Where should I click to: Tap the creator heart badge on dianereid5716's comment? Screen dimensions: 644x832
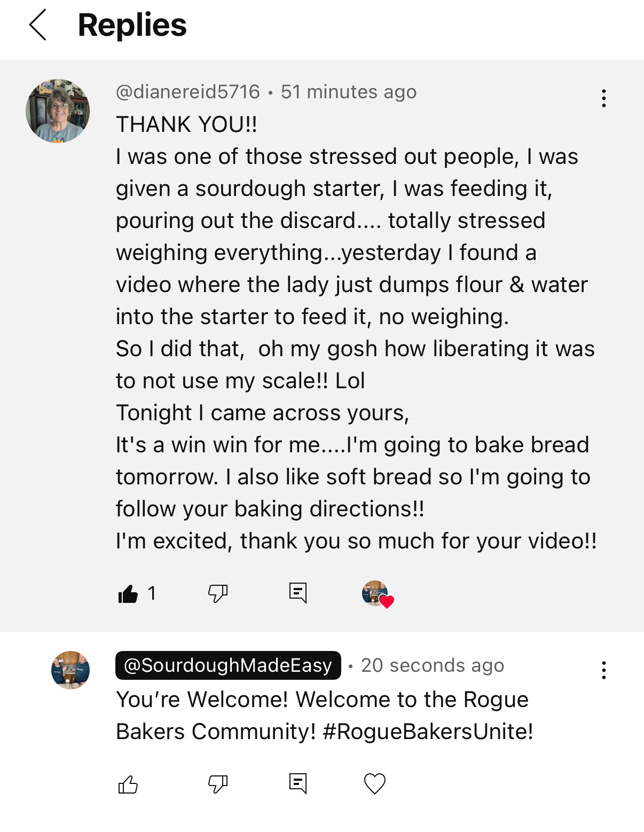[x=377, y=594]
